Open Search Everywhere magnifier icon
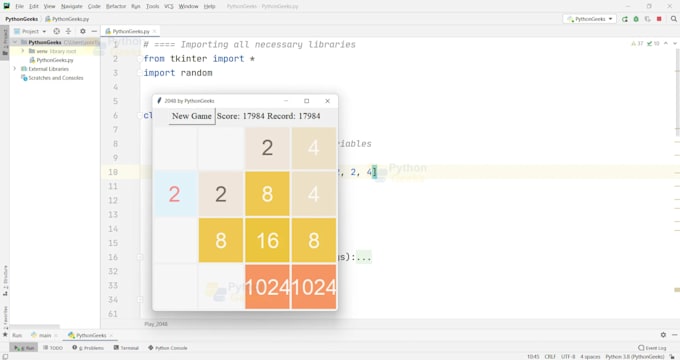 pyautogui.click(x=673, y=19)
